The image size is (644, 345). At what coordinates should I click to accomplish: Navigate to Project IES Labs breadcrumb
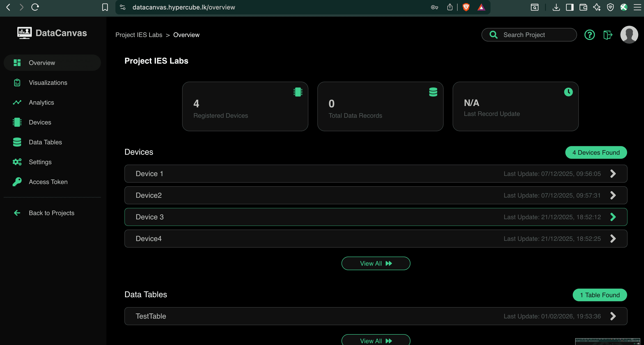pos(139,35)
